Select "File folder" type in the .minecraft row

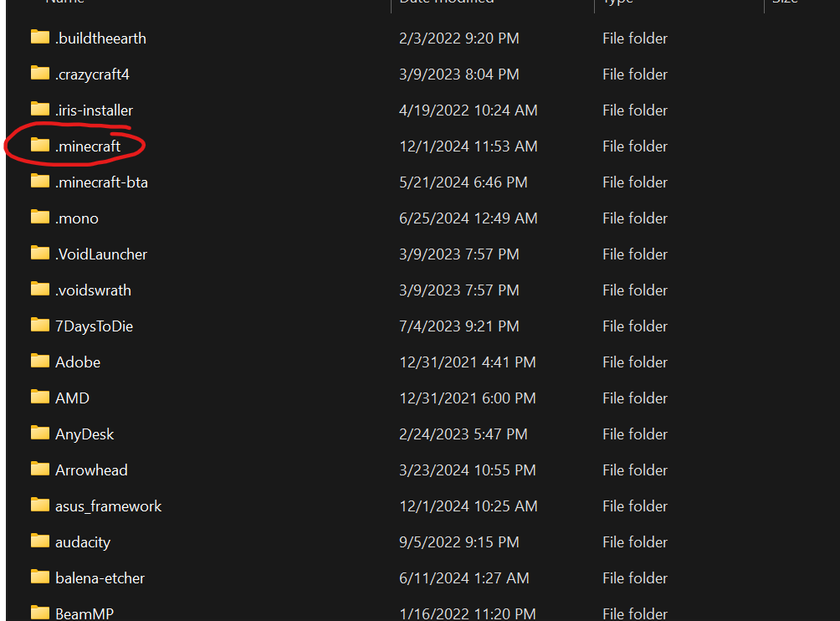click(635, 146)
